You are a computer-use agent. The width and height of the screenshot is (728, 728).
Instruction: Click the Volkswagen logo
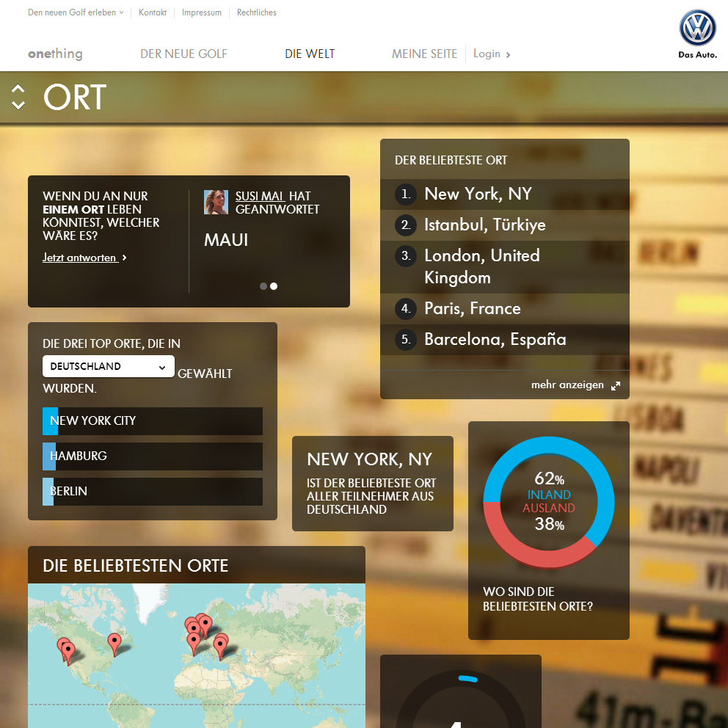click(x=697, y=28)
